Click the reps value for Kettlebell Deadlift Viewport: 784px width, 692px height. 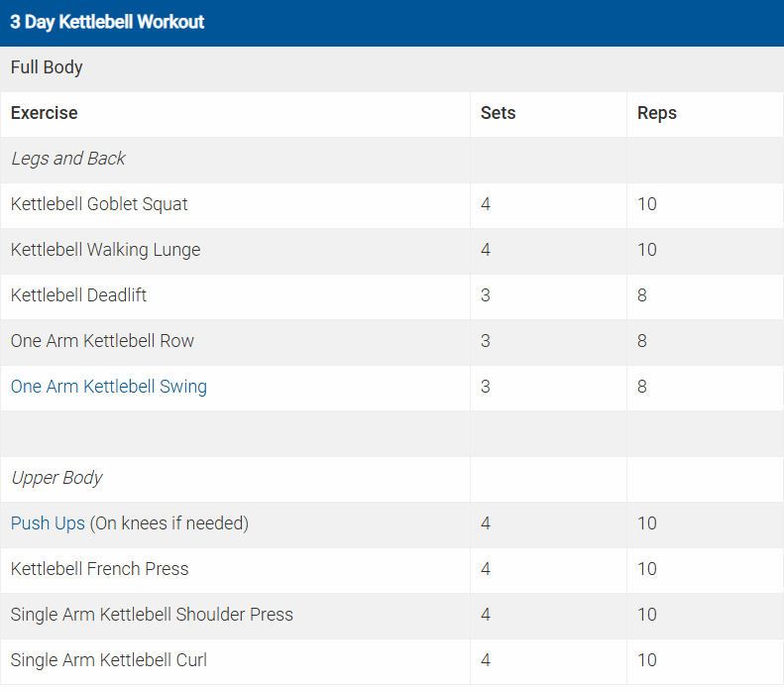click(x=642, y=295)
